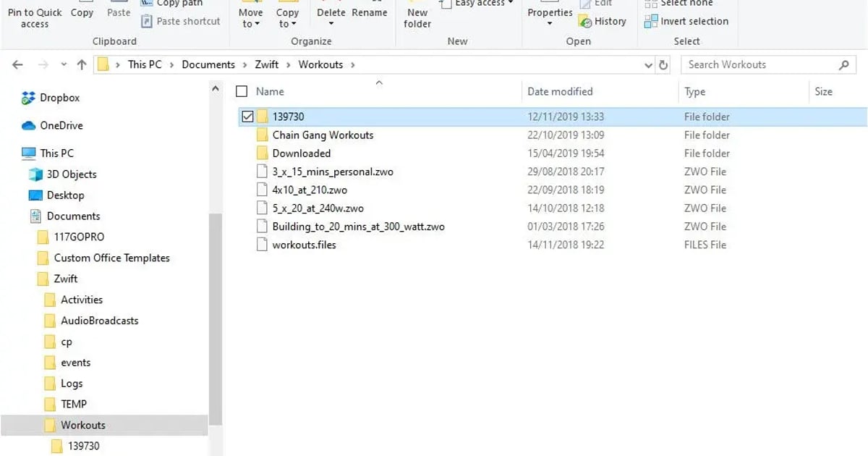Click the search magnifier icon
The height and width of the screenshot is (456, 868).
click(843, 65)
